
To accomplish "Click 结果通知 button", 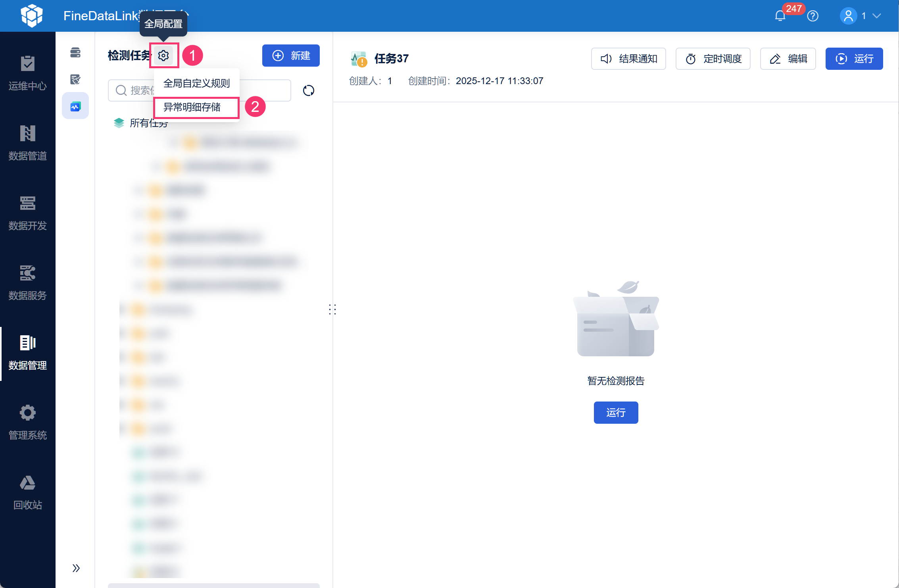I will 628,59.
